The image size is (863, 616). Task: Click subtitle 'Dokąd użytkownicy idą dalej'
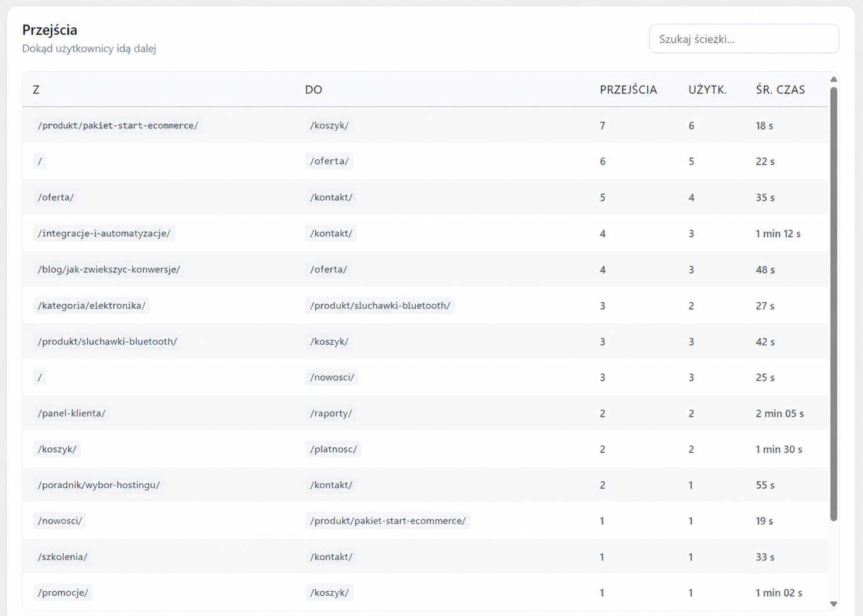pyautogui.click(x=89, y=49)
